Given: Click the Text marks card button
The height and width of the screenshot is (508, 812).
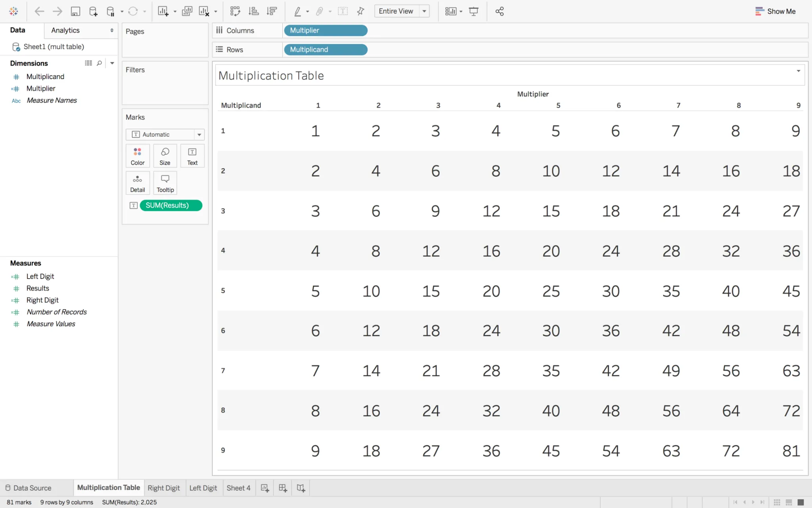Looking at the screenshot, I should 192,156.
